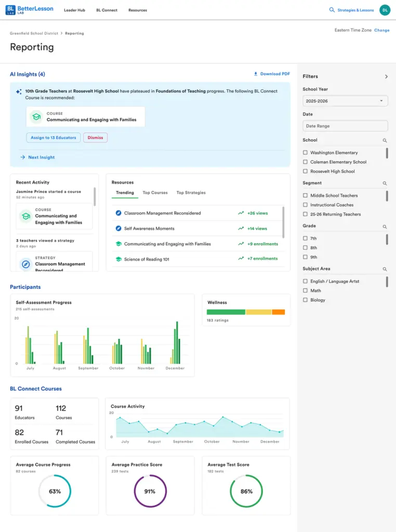The width and height of the screenshot is (396, 532).
Task: Click the search icon next to Subject Area
Action: 385,269
